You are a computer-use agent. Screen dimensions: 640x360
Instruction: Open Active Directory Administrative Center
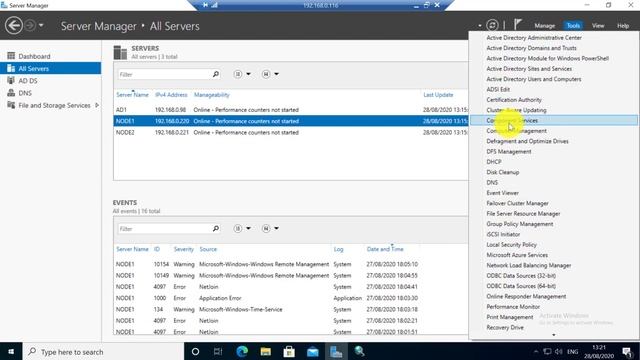coord(534,38)
